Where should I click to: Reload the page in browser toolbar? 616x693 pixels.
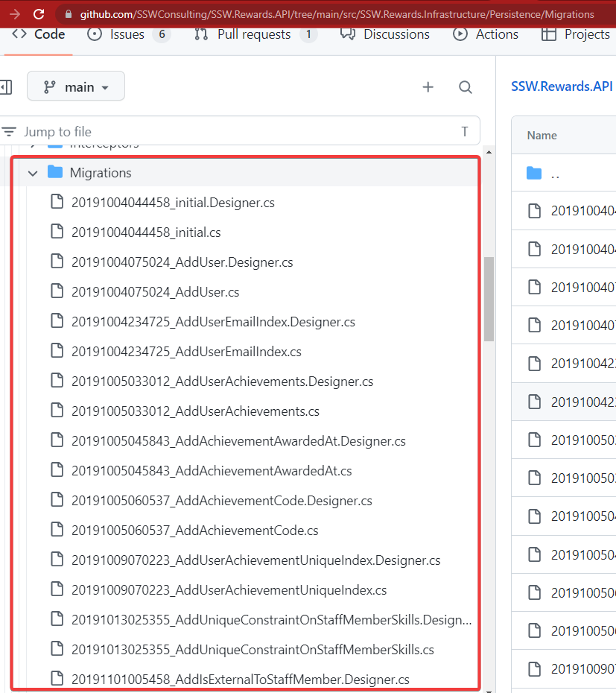point(39,14)
